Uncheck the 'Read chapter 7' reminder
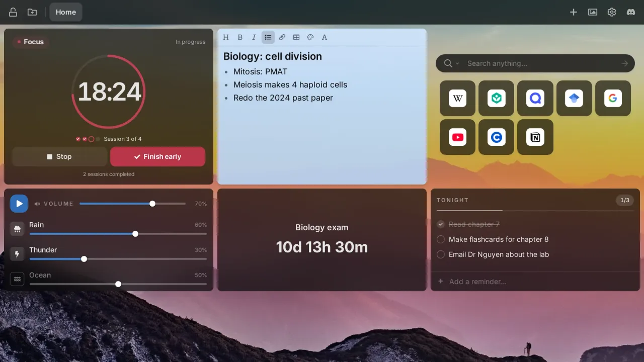The width and height of the screenshot is (644, 362). pos(441,224)
